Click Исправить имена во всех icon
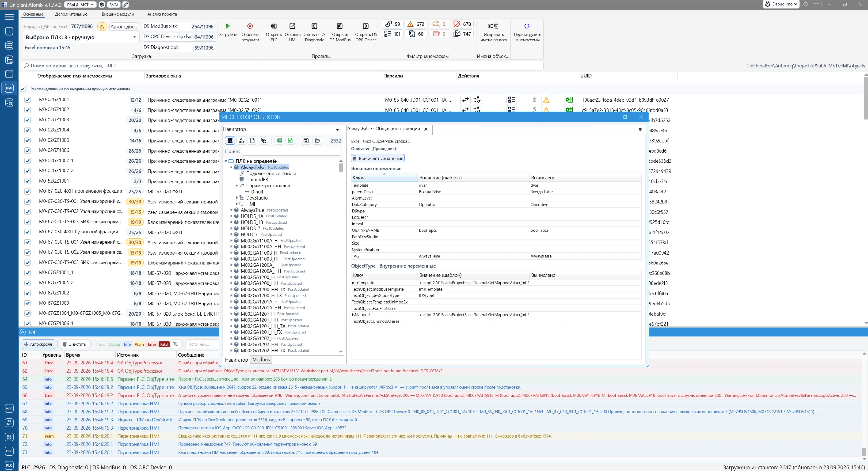The height and width of the screenshot is (471, 868). 493,26
